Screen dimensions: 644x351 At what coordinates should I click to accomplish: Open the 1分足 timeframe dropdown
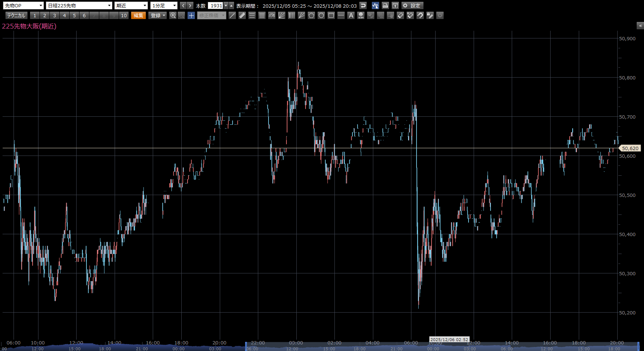[164, 5]
